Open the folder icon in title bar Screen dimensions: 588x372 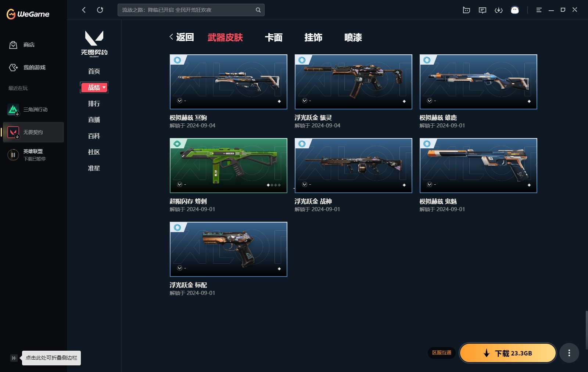pyautogui.click(x=466, y=10)
